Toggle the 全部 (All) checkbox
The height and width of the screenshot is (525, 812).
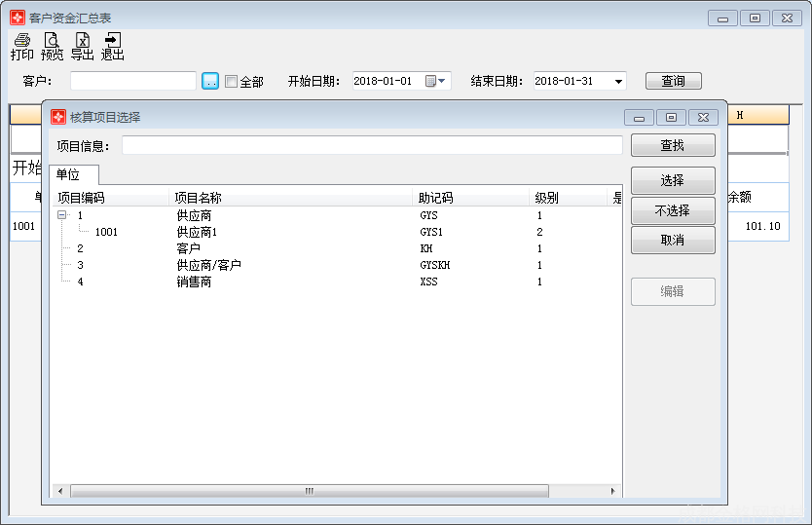tap(231, 82)
